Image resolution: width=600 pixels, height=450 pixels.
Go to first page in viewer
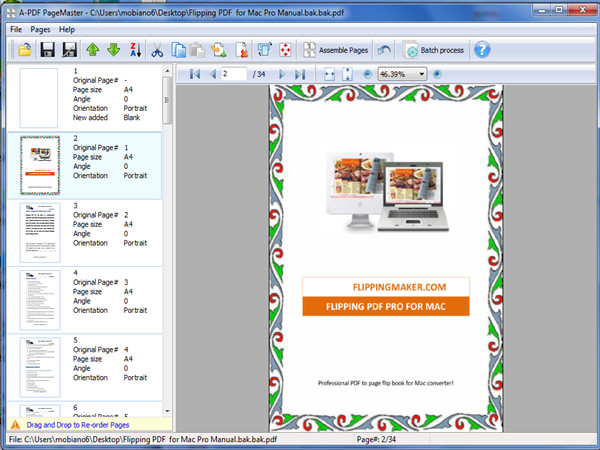(195, 74)
